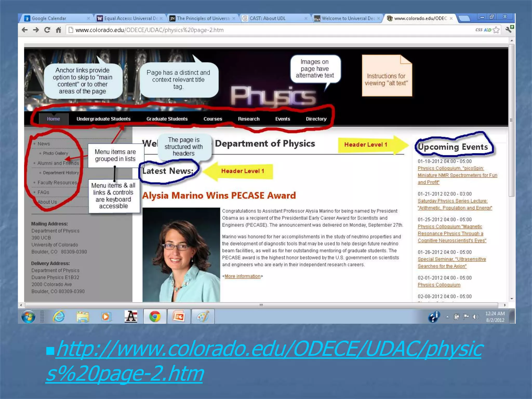Click the browser Back arrow
Screen dimensions: 532x399
(25, 30)
